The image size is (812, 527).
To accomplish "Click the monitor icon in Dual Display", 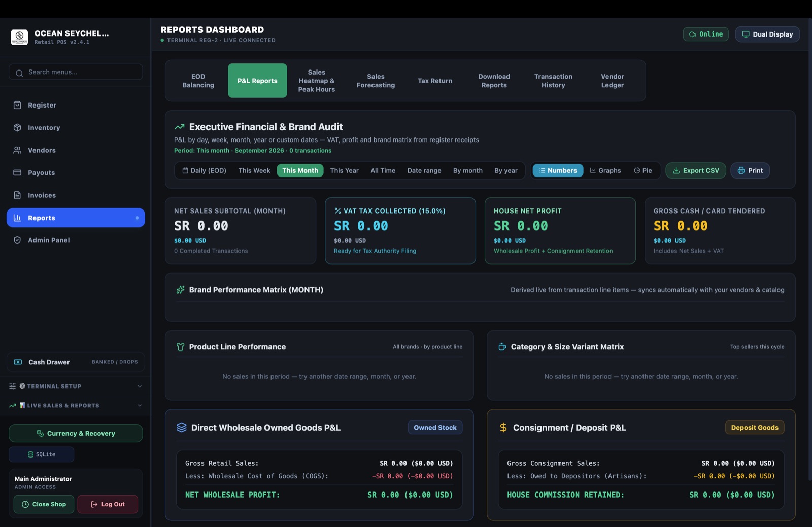I will click(x=746, y=34).
